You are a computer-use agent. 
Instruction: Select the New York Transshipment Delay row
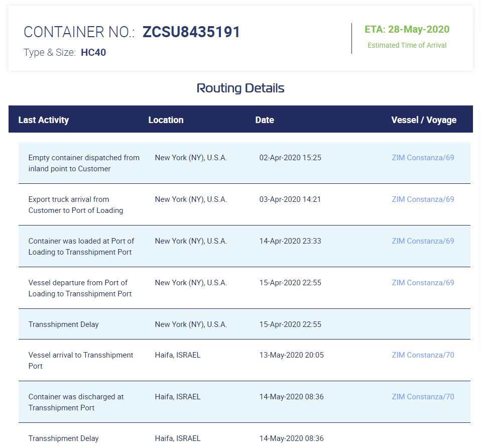[x=244, y=324]
